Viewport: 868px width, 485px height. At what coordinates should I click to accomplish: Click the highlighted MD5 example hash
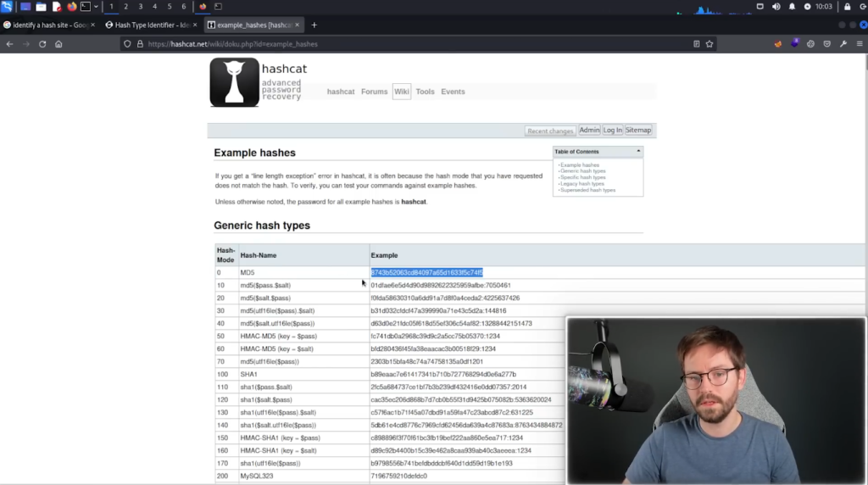[427, 272]
